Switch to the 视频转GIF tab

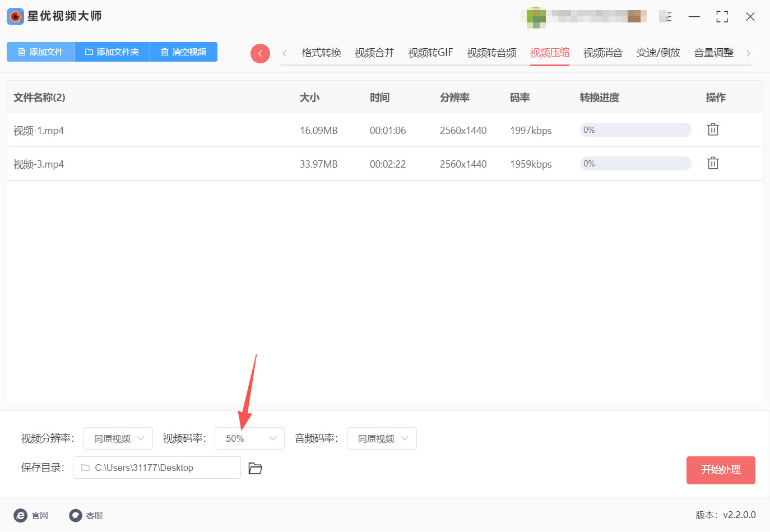pyautogui.click(x=430, y=53)
